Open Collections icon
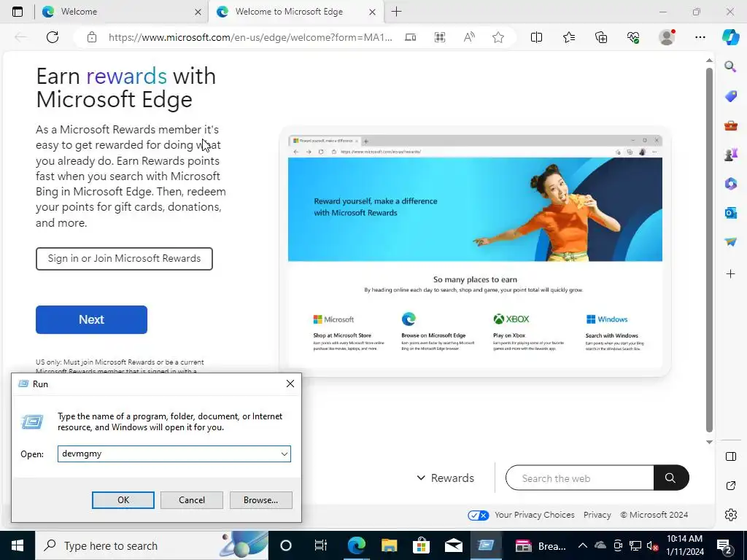 [x=601, y=37]
